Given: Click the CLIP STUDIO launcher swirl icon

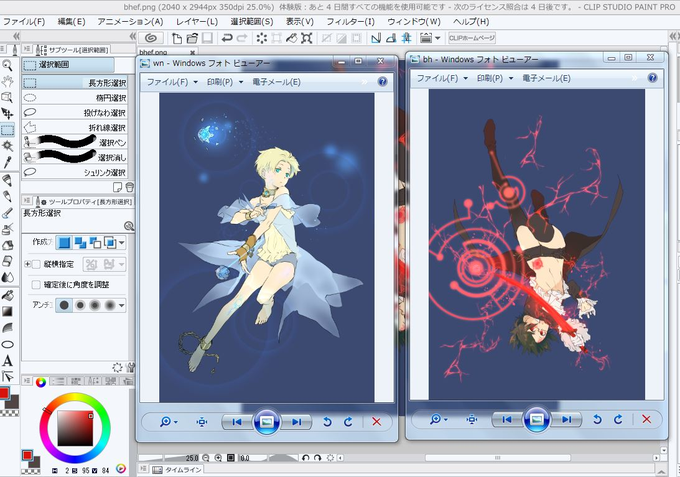Looking at the screenshot, I should click(x=151, y=38).
